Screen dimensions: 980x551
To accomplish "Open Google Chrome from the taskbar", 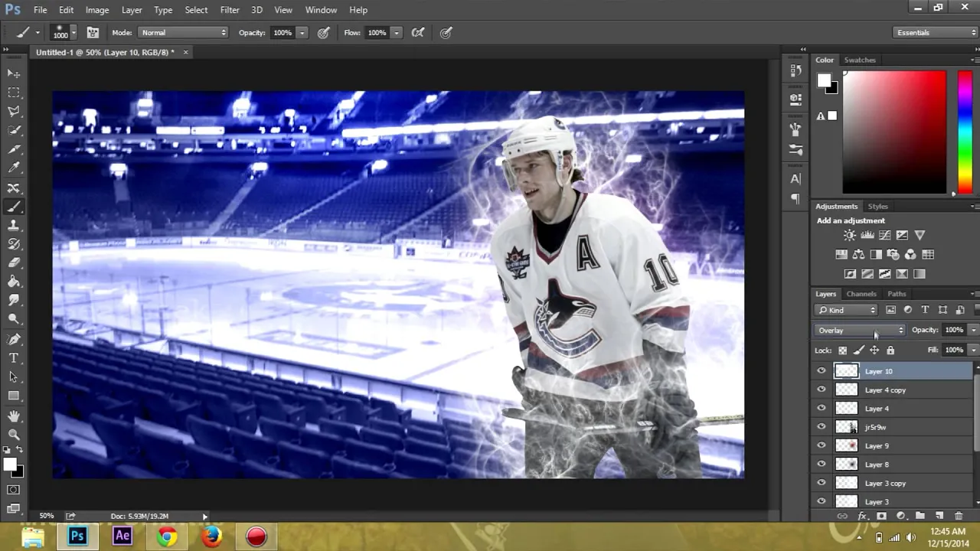I will pos(166,536).
